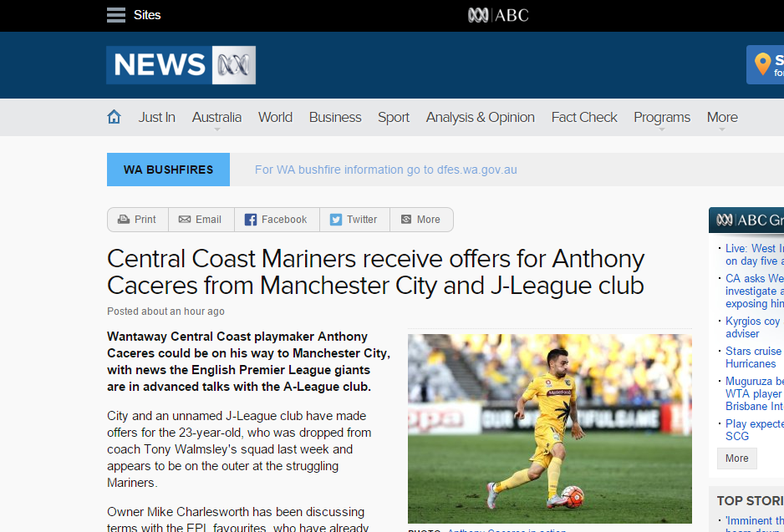Click the share More icon
The image size is (784, 532).
pyautogui.click(x=406, y=220)
